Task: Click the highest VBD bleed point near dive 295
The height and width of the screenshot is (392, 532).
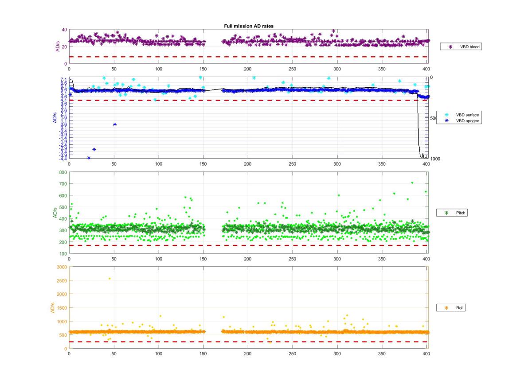Action: [x=333, y=31]
